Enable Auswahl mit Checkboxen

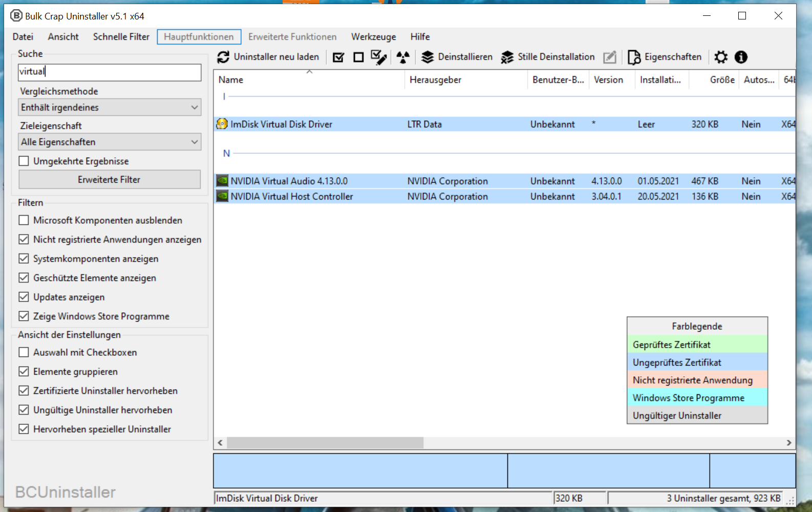pos(24,352)
